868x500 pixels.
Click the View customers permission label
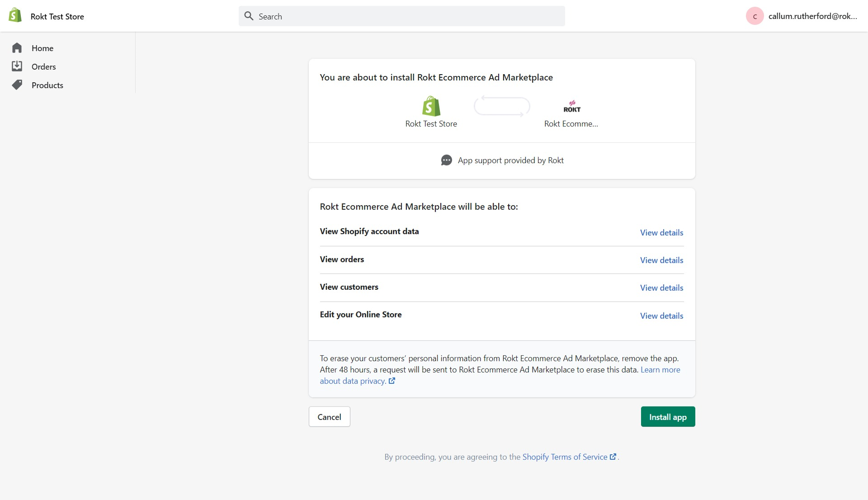(349, 287)
